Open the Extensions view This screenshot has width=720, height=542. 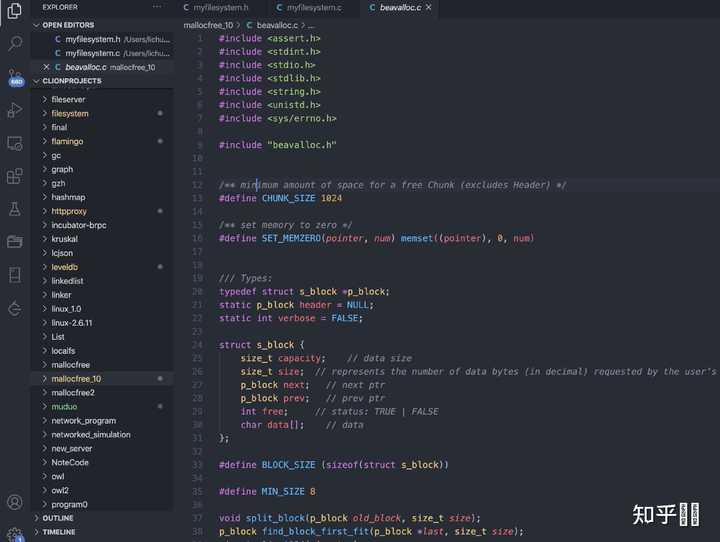tap(15, 176)
